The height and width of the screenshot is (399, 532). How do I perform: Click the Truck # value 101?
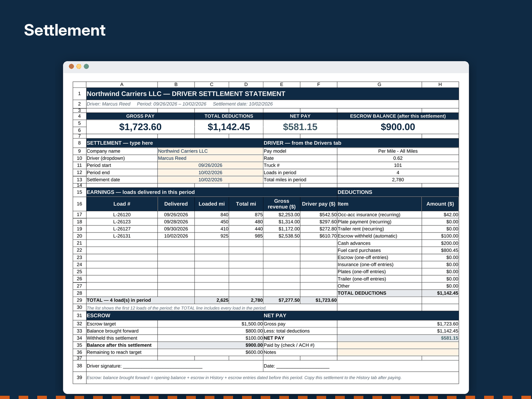398,165
